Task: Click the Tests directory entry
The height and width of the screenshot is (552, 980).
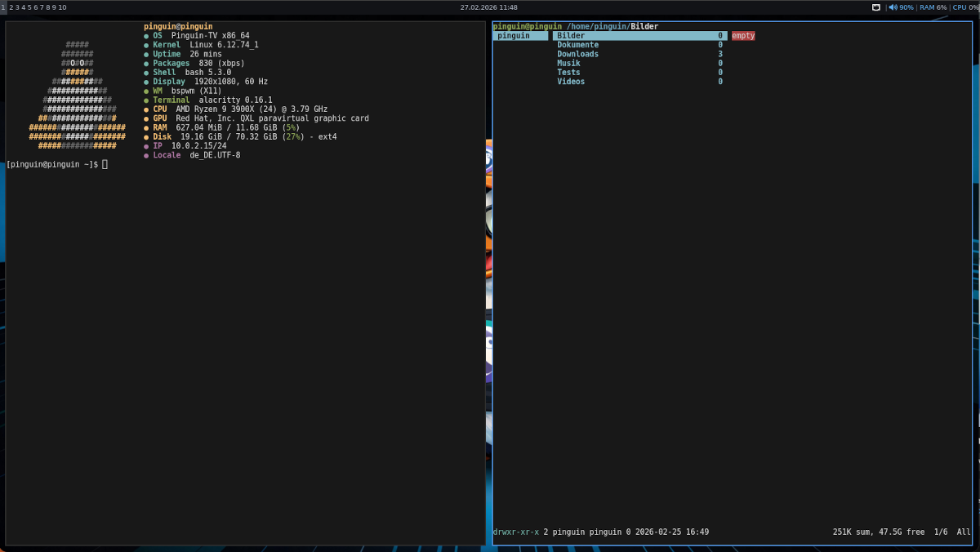Action: pos(568,73)
